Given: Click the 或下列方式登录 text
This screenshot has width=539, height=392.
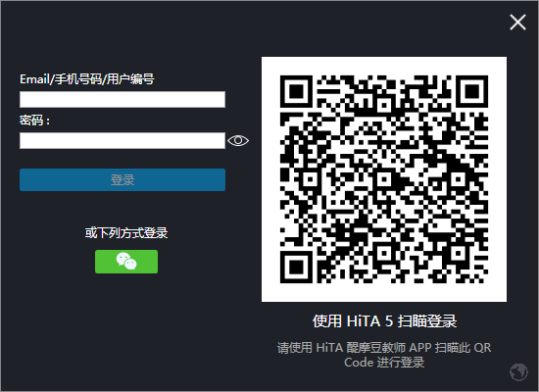Looking at the screenshot, I should coord(126,233).
